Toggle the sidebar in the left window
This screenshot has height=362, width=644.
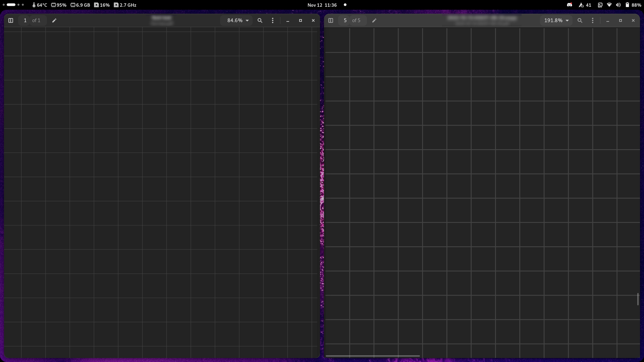[x=11, y=20]
